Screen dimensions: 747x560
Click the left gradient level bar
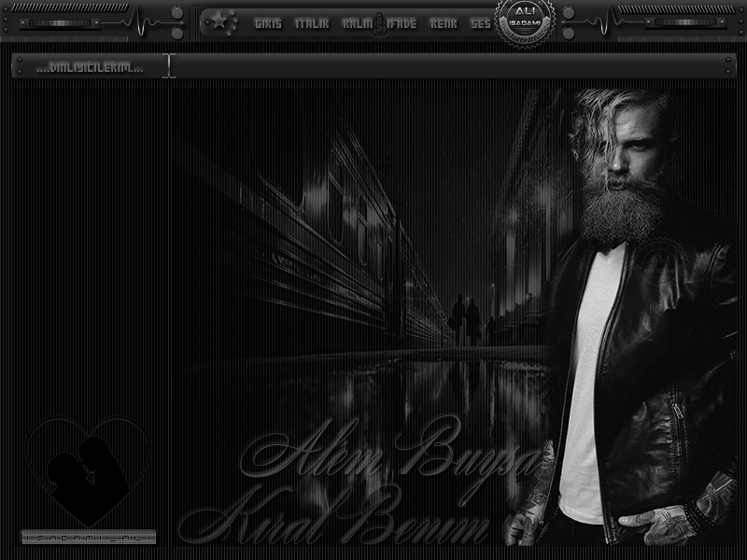61,23
